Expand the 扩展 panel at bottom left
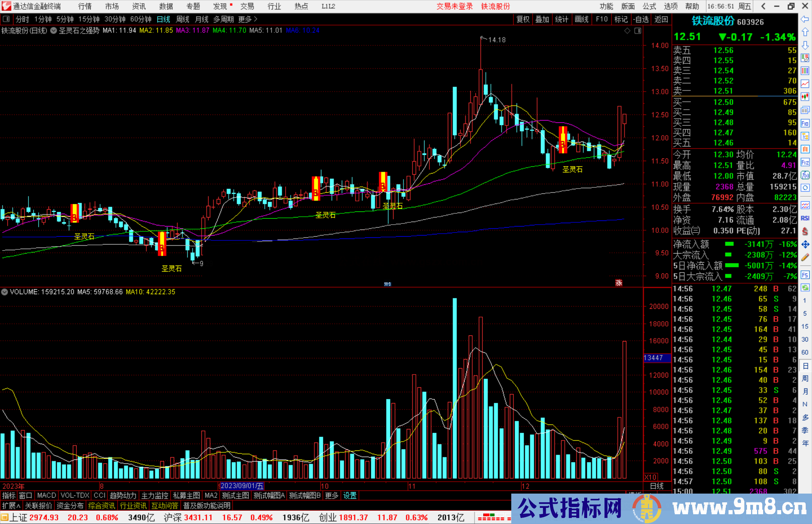The height and width of the screenshot is (524, 812). (x=11, y=506)
